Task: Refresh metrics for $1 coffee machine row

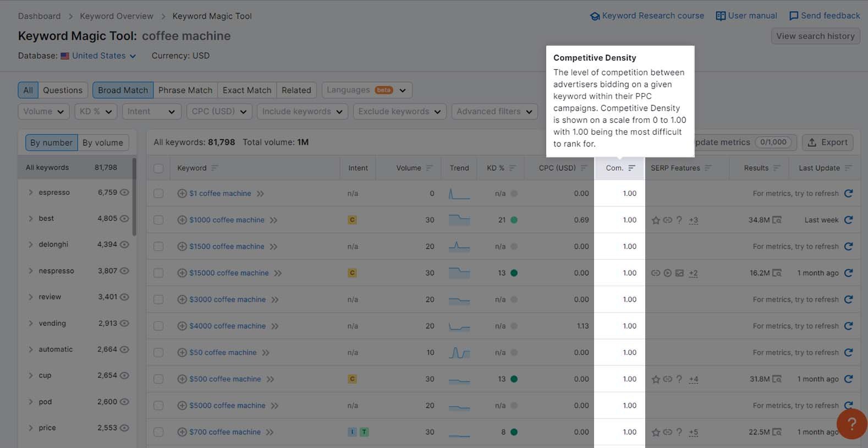Action: pos(848,193)
